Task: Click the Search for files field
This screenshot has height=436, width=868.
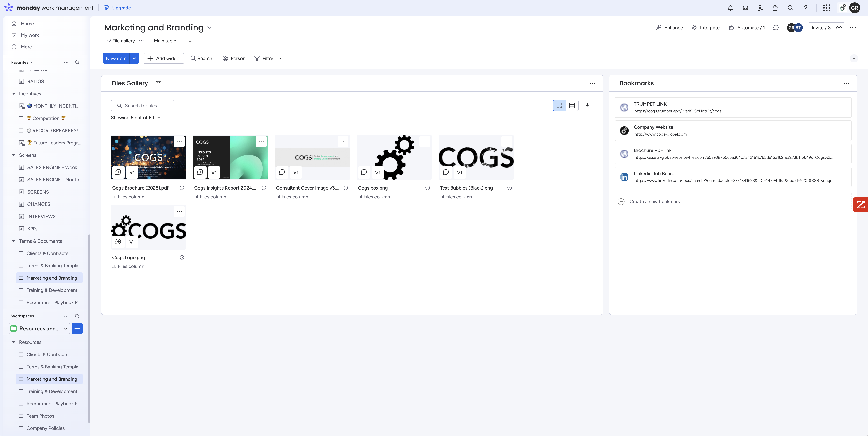Action: point(143,105)
